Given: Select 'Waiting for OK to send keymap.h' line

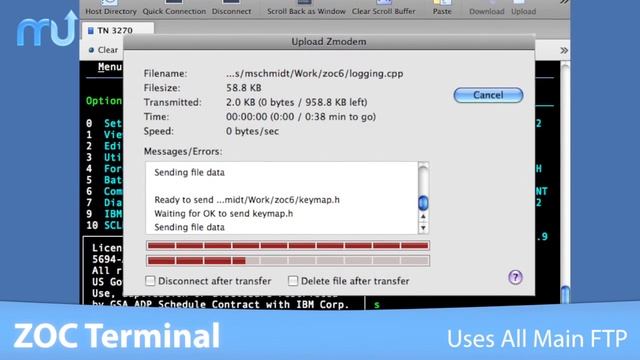Looking at the screenshot, I should point(224,213).
